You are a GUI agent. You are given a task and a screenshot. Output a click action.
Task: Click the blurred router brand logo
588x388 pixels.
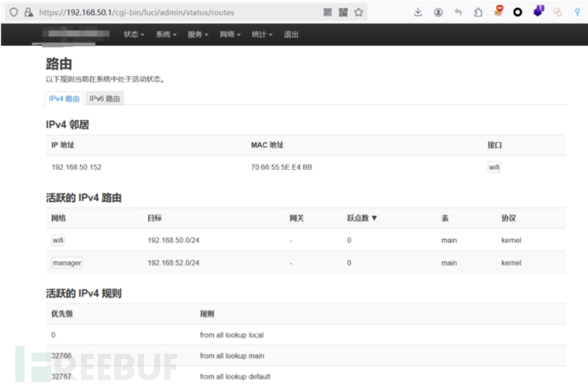(x=76, y=34)
